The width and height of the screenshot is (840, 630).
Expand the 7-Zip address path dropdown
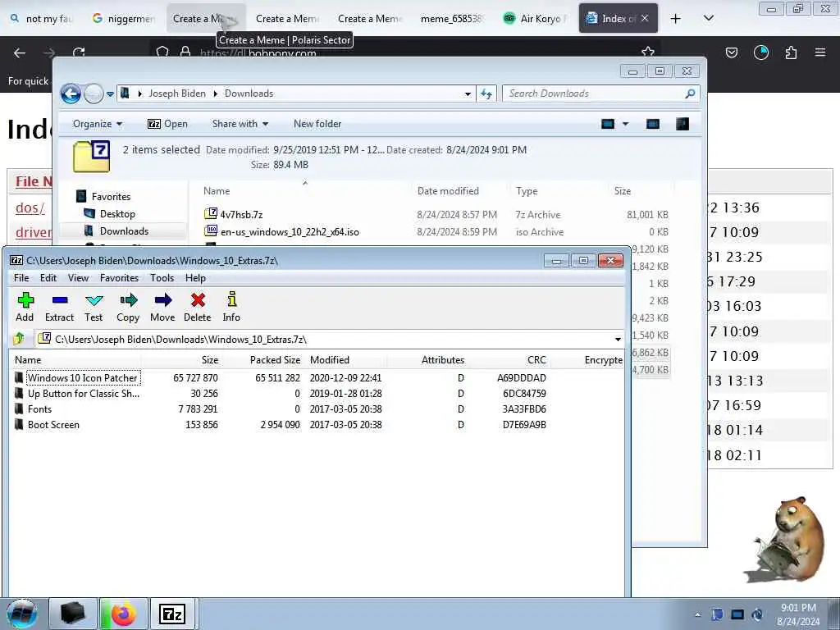pyautogui.click(x=618, y=340)
